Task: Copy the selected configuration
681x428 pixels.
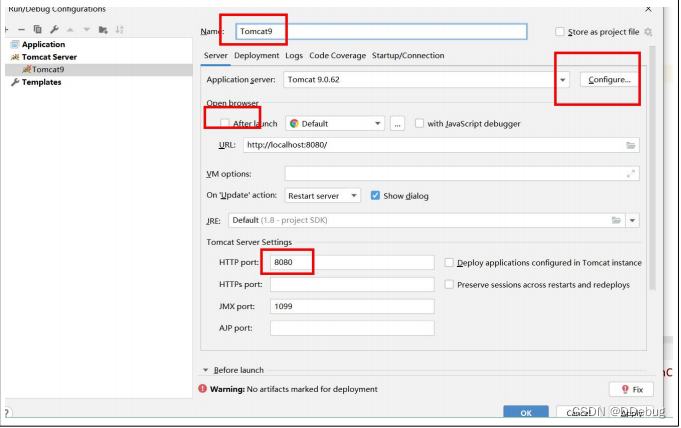Action: [x=38, y=29]
